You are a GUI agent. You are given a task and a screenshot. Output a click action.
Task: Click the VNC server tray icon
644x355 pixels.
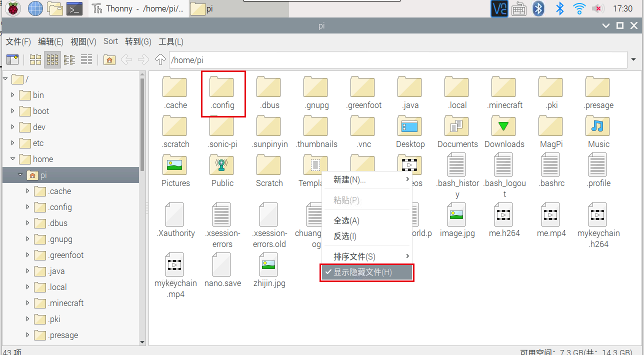pyautogui.click(x=499, y=8)
